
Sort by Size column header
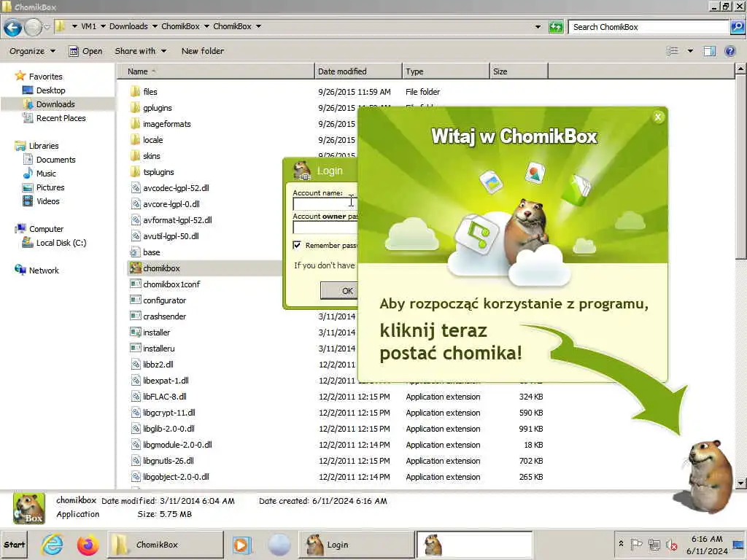519,71
